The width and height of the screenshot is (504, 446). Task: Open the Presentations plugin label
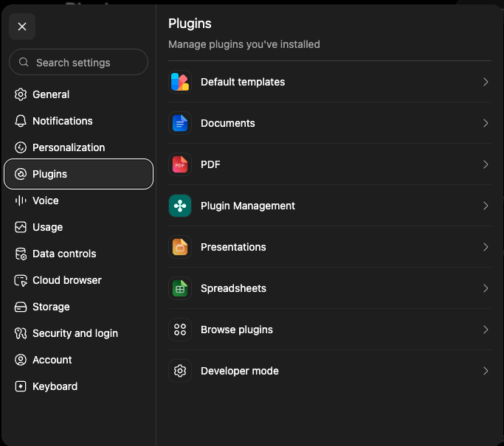(233, 247)
